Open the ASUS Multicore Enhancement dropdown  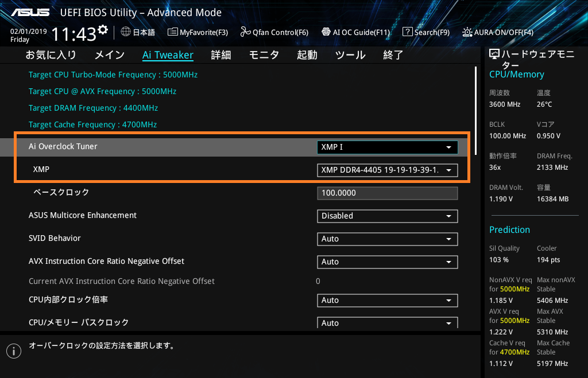388,216
